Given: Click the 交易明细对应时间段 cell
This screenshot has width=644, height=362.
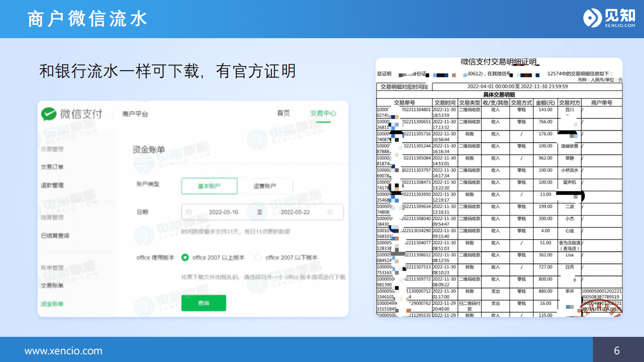Looking at the screenshot, I should 404,87.
